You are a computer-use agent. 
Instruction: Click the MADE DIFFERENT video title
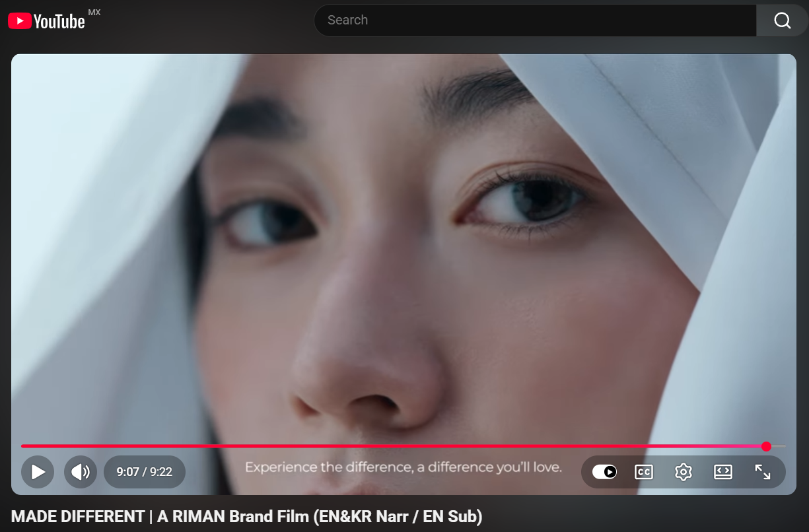(247, 517)
